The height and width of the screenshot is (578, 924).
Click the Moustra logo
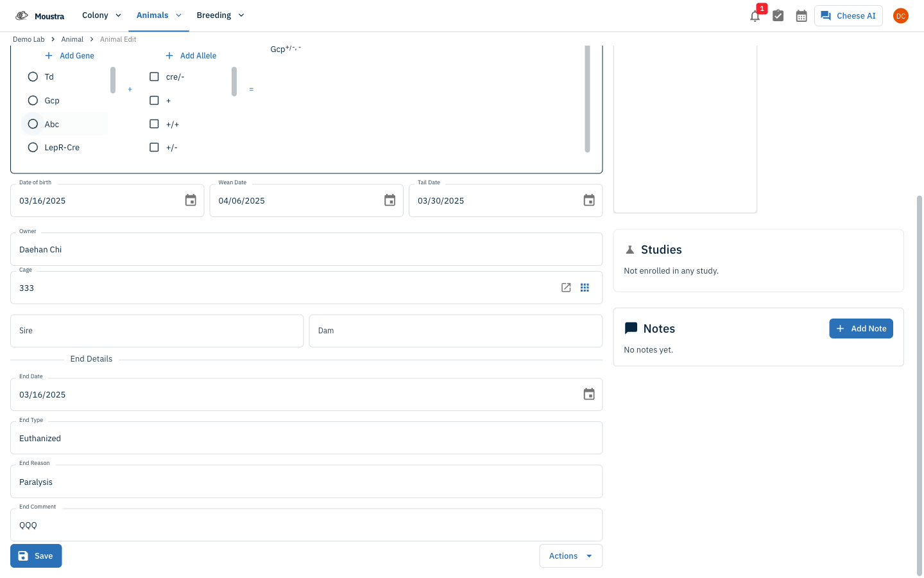(x=40, y=16)
